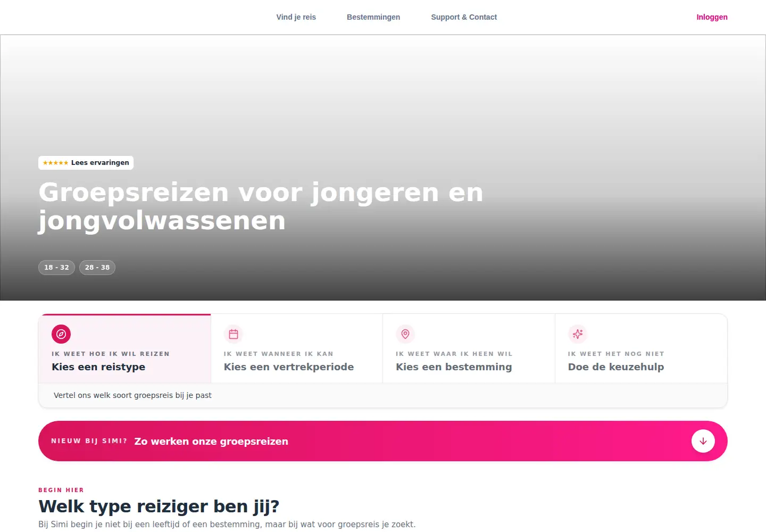Click the Inloggen link
766x532 pixels.
click(712, 17)
